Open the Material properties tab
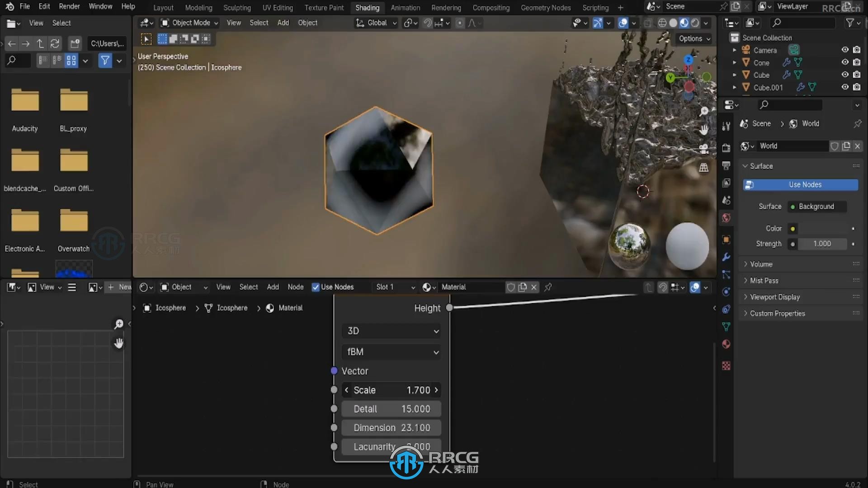Viewport: 868px width, 488px height. (x=726, y=344)
